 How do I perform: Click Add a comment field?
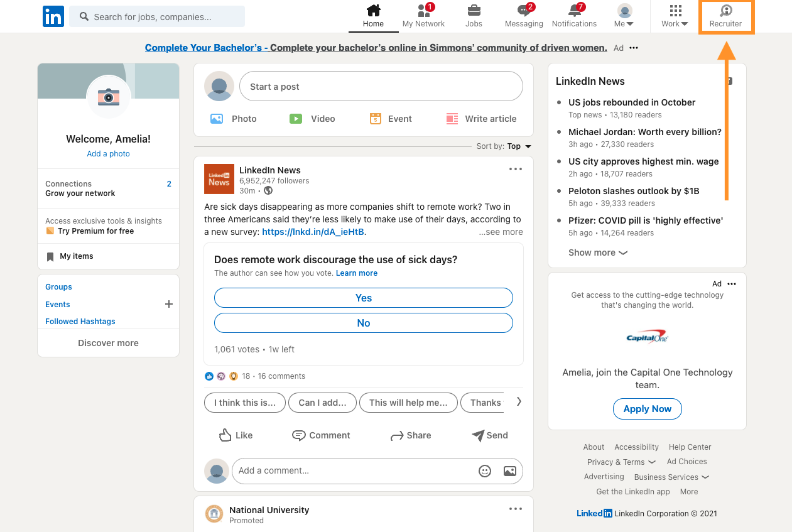[377, 470]
